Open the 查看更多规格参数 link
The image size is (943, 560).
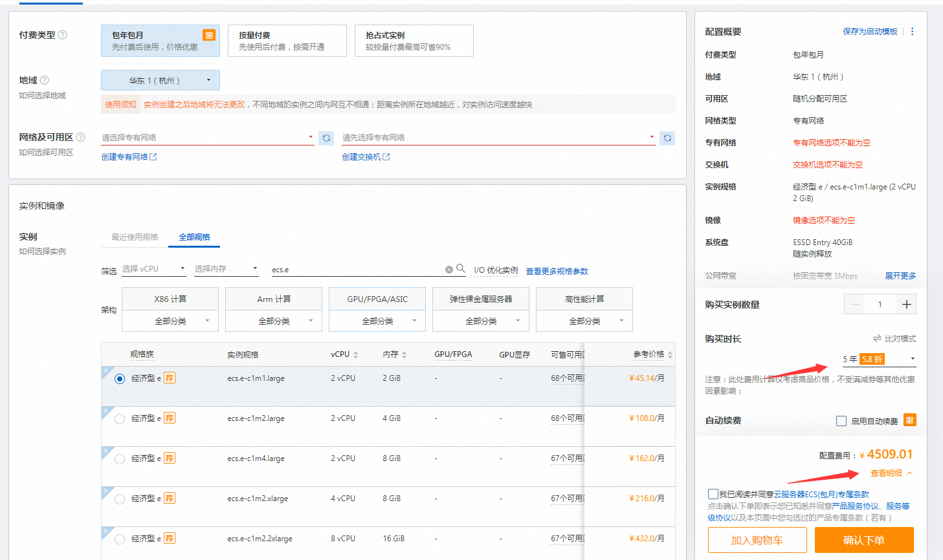point(557,272)
